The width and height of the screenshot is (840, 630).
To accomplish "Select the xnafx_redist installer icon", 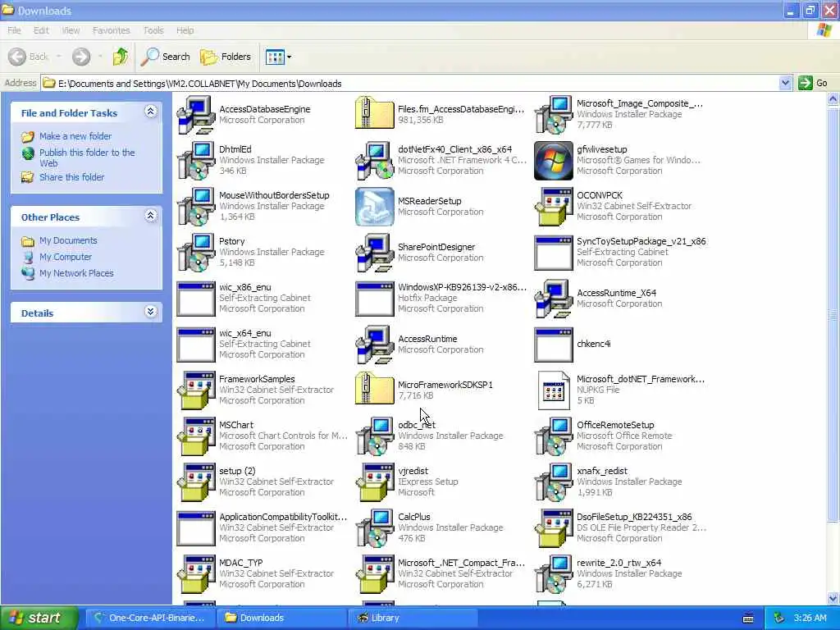I will (554, 482).
